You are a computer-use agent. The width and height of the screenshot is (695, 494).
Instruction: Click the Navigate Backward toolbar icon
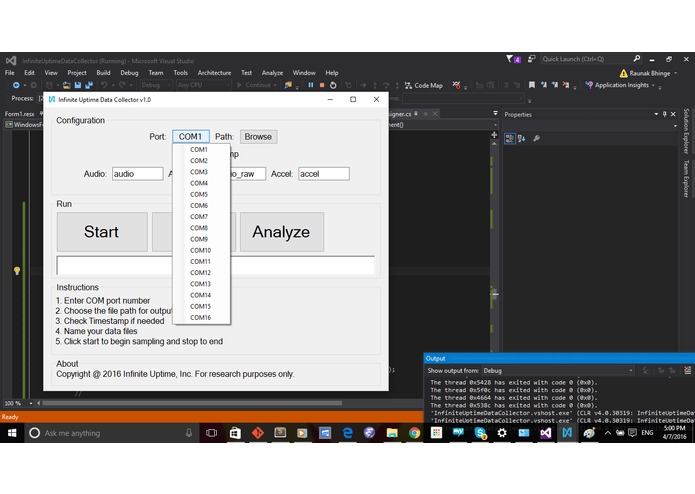[16, 85]
